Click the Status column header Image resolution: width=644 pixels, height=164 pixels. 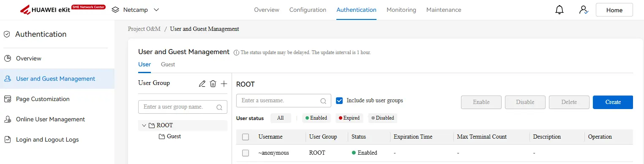(x=359, y=137)
